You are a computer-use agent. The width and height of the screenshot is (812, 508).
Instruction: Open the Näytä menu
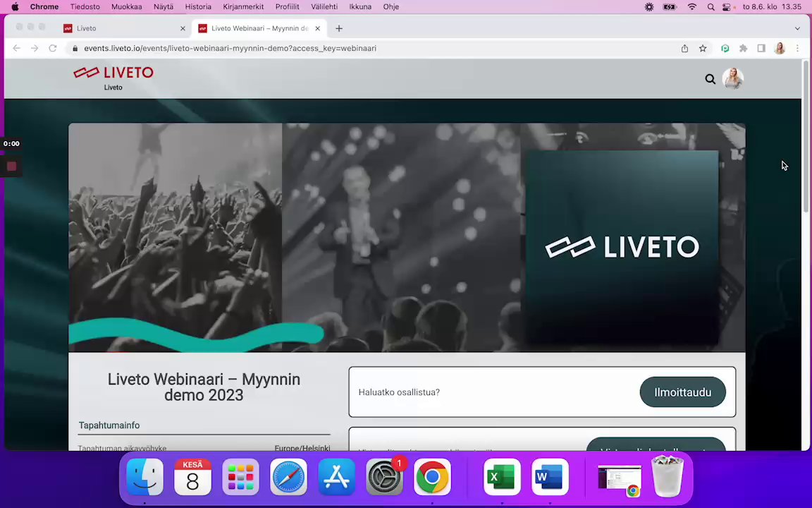click(x=163, y=7)
